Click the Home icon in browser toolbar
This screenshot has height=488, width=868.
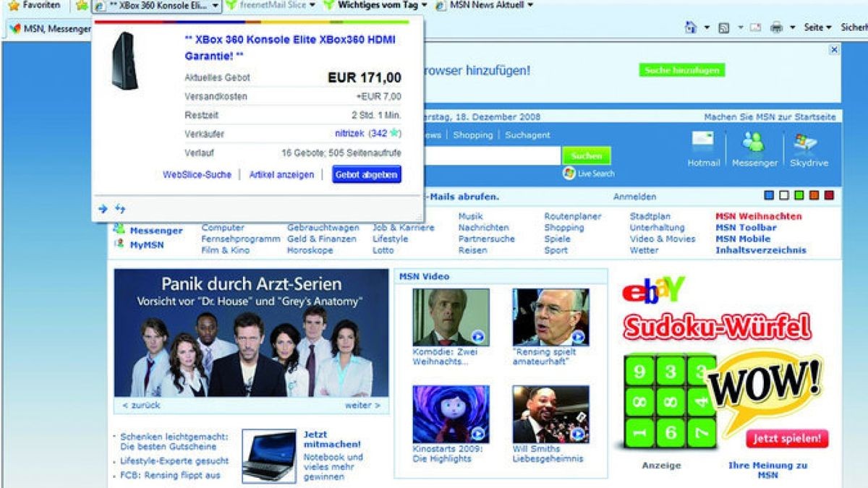click(691, 27)
